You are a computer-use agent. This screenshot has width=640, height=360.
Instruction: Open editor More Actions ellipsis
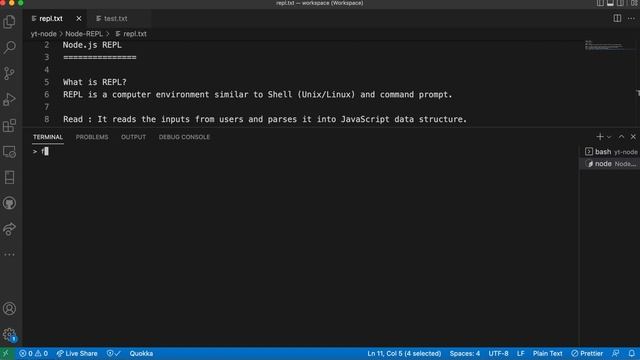pos(631,18)
